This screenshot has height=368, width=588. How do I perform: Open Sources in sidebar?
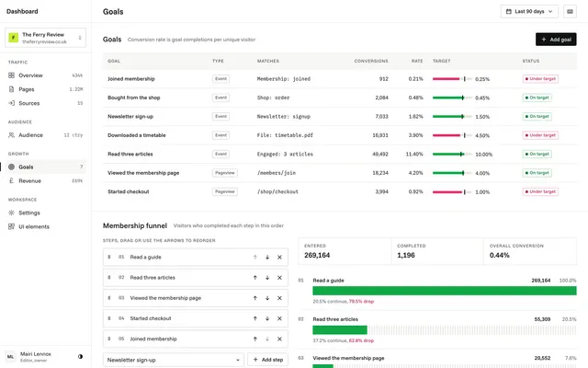click(45, 103)
